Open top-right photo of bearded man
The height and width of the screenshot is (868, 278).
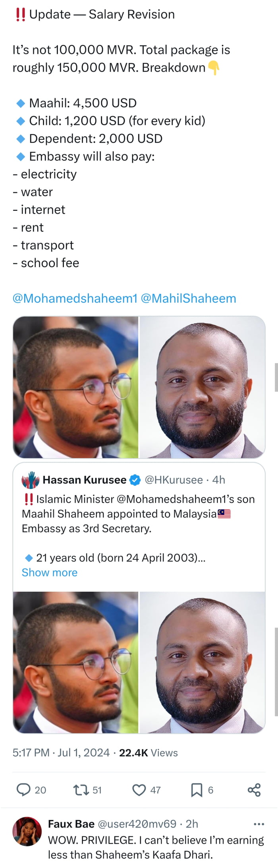coord(203,387)
